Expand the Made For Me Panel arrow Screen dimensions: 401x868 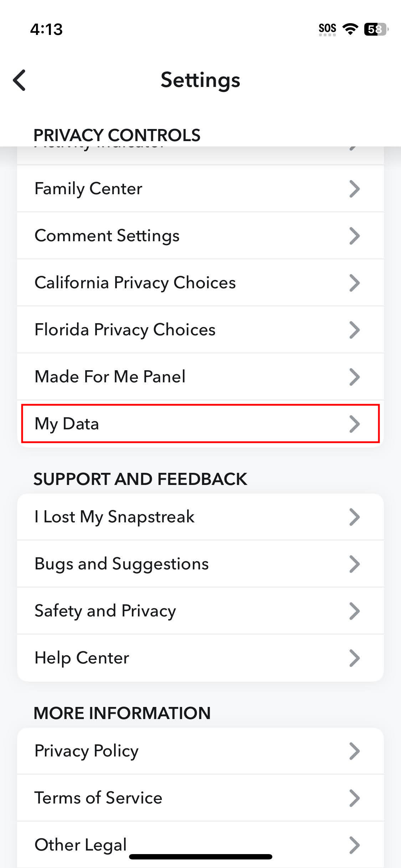[354, 377]
